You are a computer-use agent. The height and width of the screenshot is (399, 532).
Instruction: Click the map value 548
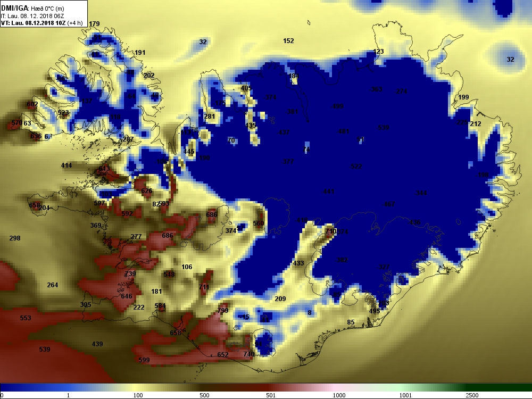coord(169,274)
